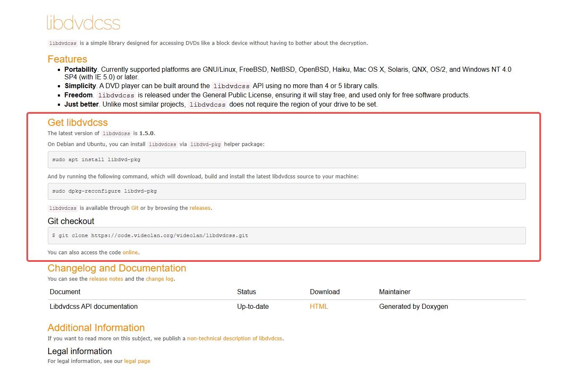Open the change log link
588x381 pixels.
pyautogui.click(x=159, y=279)
